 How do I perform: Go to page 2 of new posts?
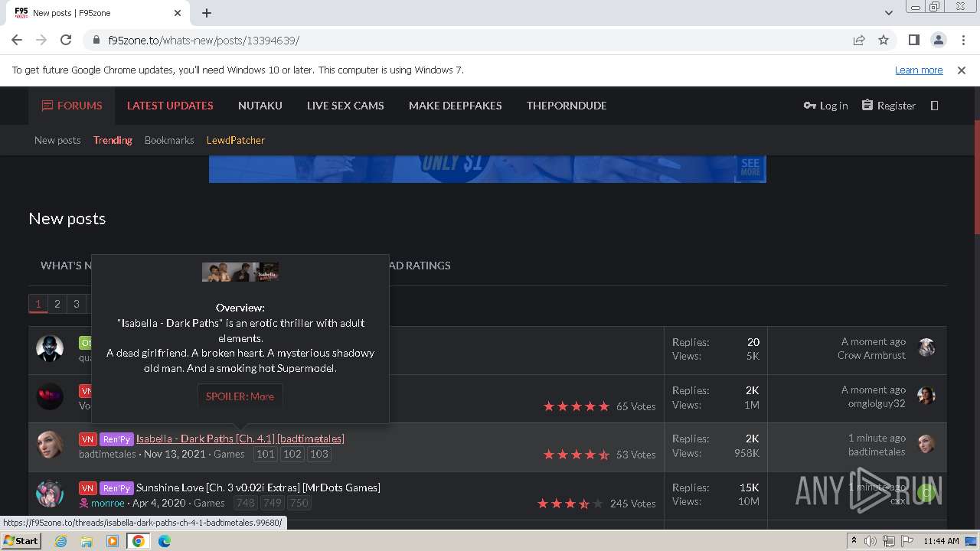57,304
